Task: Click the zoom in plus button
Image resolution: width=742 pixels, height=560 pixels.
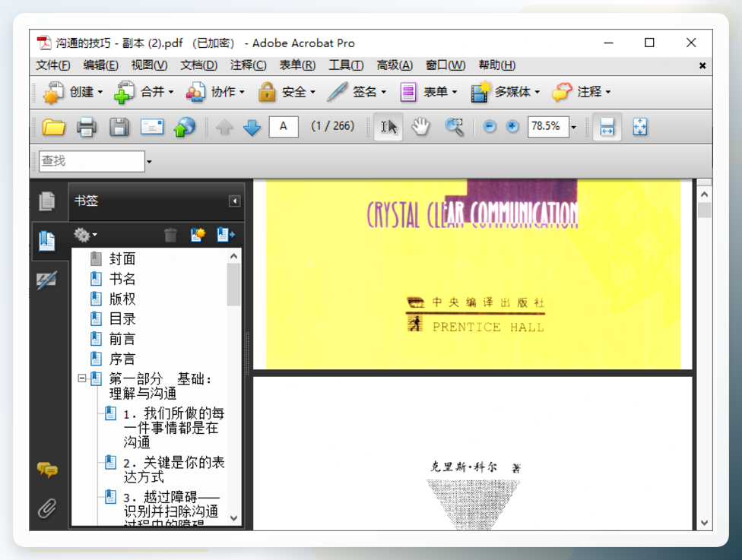Action: [x=512, y=127]
